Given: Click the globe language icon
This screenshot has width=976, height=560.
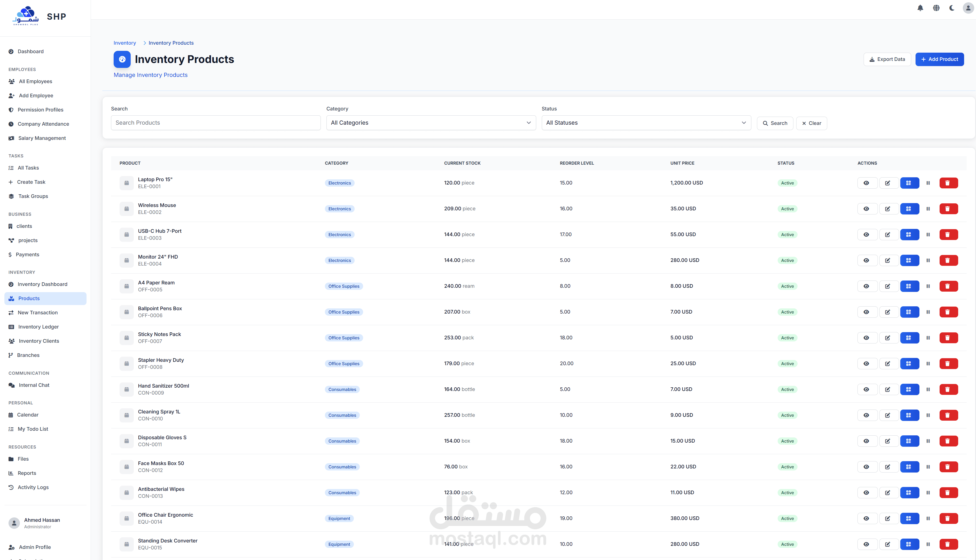Looking at the screenshot, I should click(936, 8).
